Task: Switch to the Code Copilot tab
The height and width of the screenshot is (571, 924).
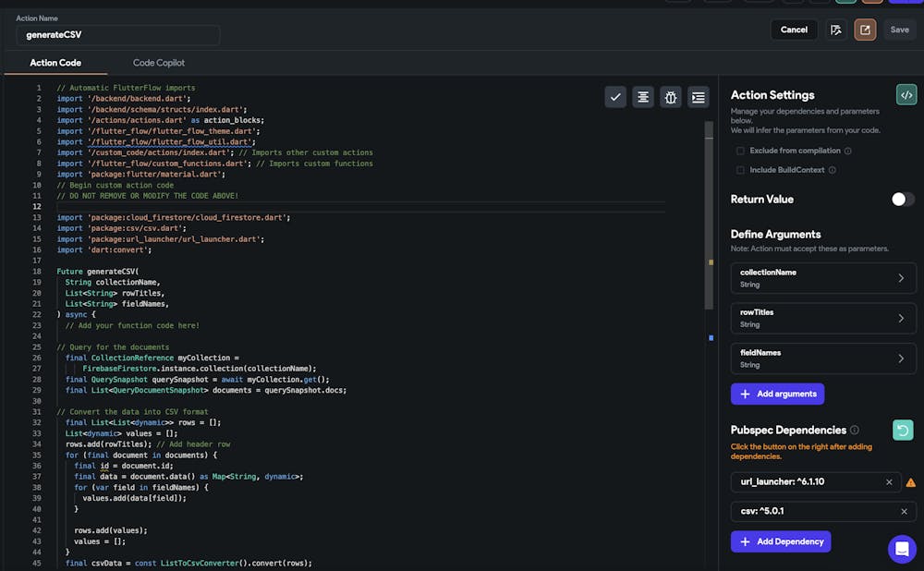Action: pyautogui.click(x=158, y=63)
